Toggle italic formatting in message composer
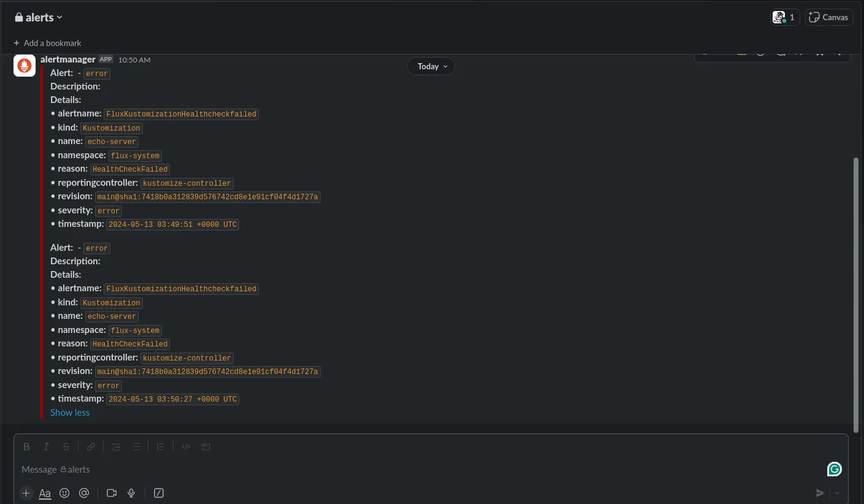Screen dimensions: 864x504 pyautogui.click(x=46, y=446)
